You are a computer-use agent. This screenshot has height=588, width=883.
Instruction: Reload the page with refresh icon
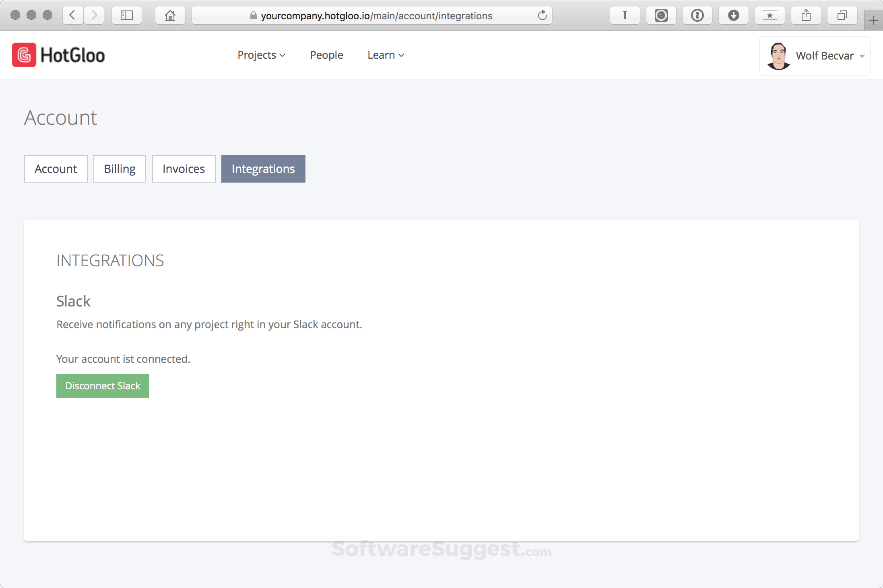[x=542, y=15]
